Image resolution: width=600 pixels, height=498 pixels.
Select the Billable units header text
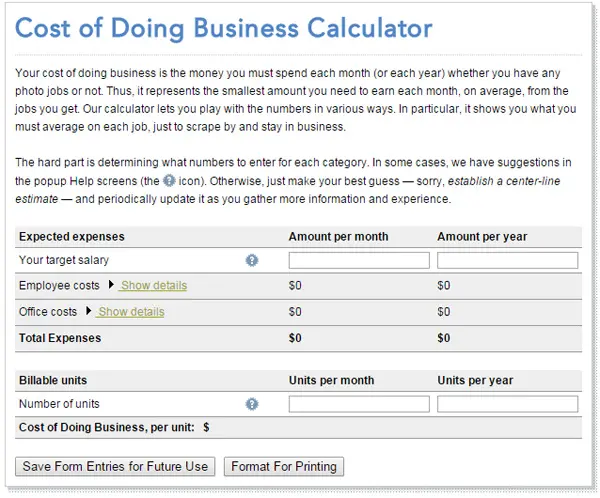(x=53, y=380)
